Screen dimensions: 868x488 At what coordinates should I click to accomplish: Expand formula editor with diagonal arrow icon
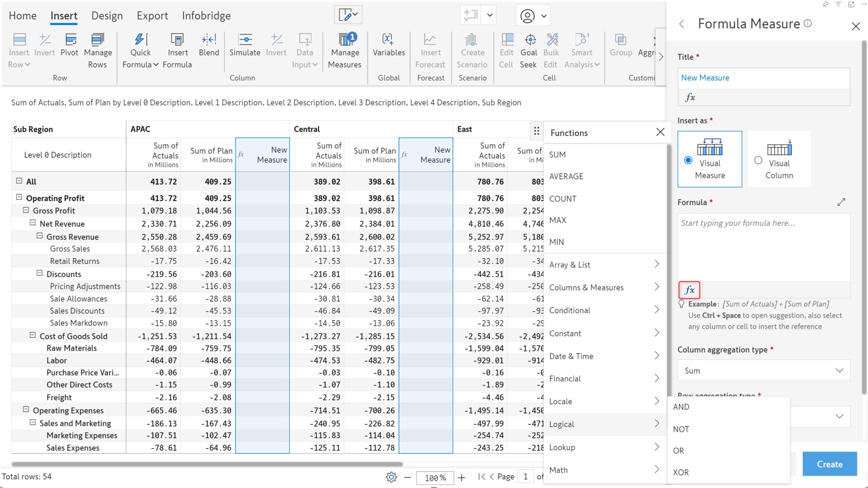pos(841,202)
